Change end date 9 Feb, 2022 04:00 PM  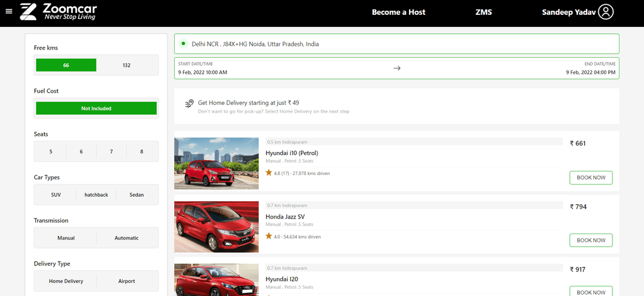click(x=590, y=72)
